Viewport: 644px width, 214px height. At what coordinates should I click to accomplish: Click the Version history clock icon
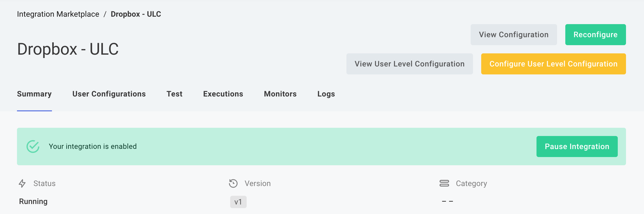[x=233, y=183]
